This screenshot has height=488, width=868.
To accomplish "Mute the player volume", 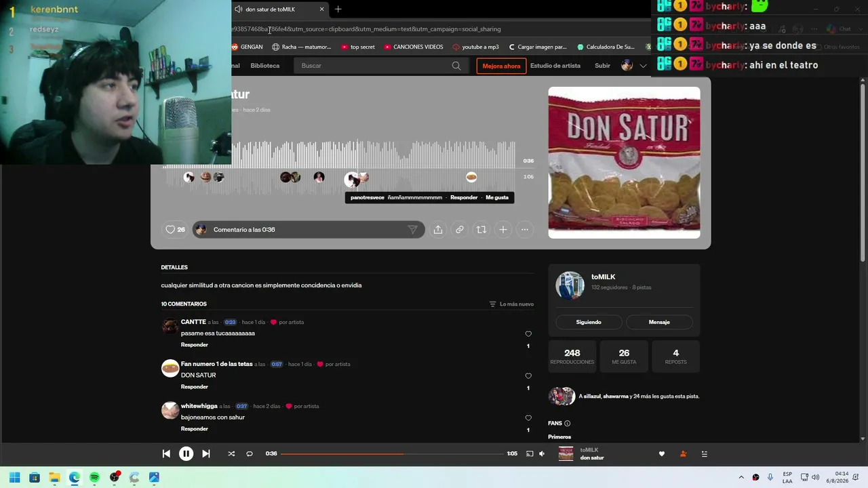I will pyautogui.click(x=542, y=453).
